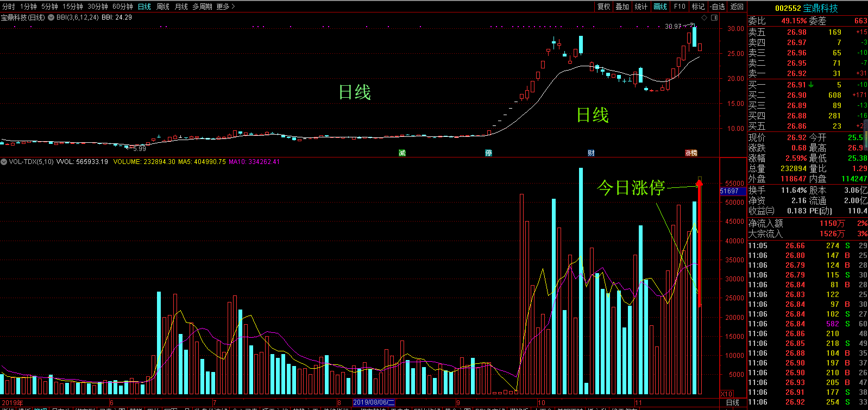Click the green down arrow beside 26.91

[x=811, y=85]
